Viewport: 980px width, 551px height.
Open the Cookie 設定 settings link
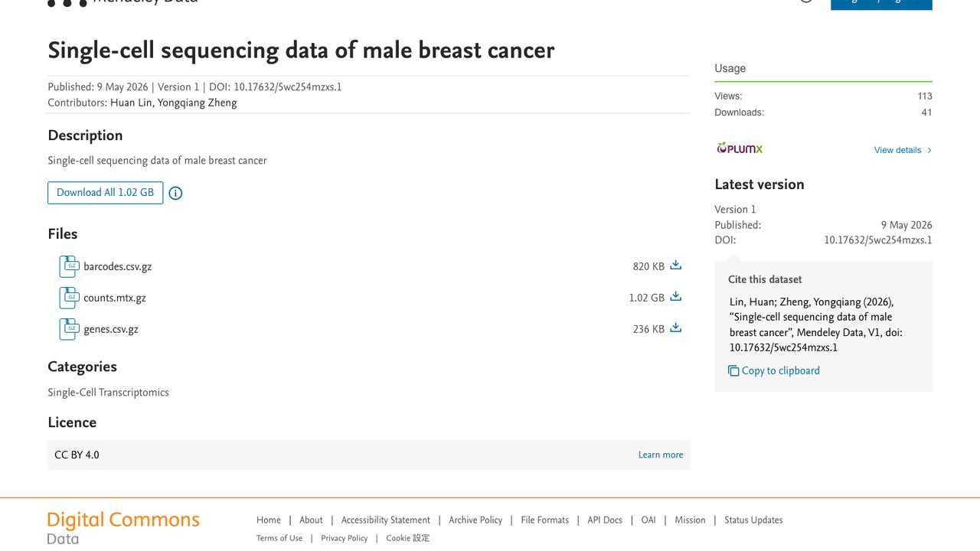coord(408,538)
